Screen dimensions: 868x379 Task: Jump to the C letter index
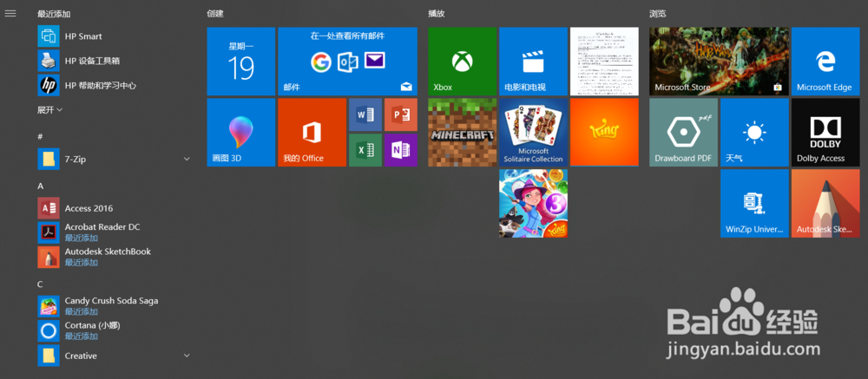tap(40, 284)
